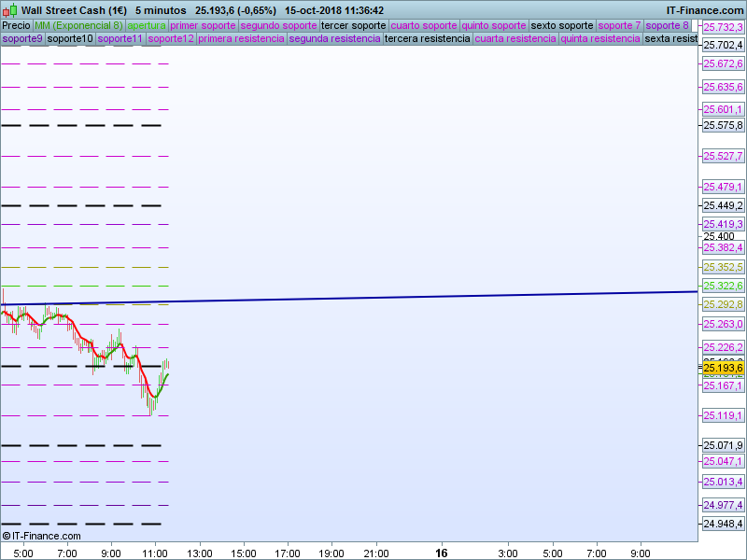
Task: Click the 25.119,1 price level label
Action: point(723,415)
